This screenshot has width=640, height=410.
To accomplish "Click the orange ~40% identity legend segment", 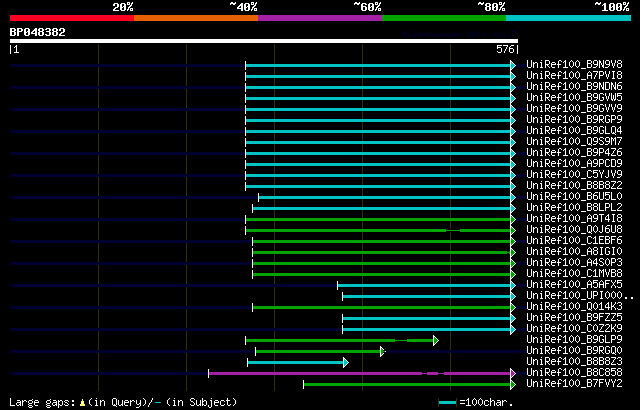I will pos(196,18).
